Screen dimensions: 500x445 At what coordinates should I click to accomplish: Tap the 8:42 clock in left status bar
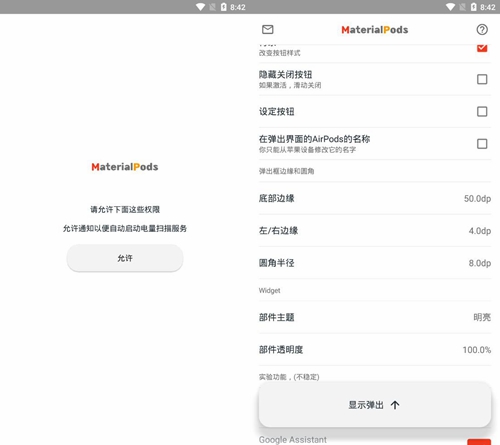[x=238, y=7]
